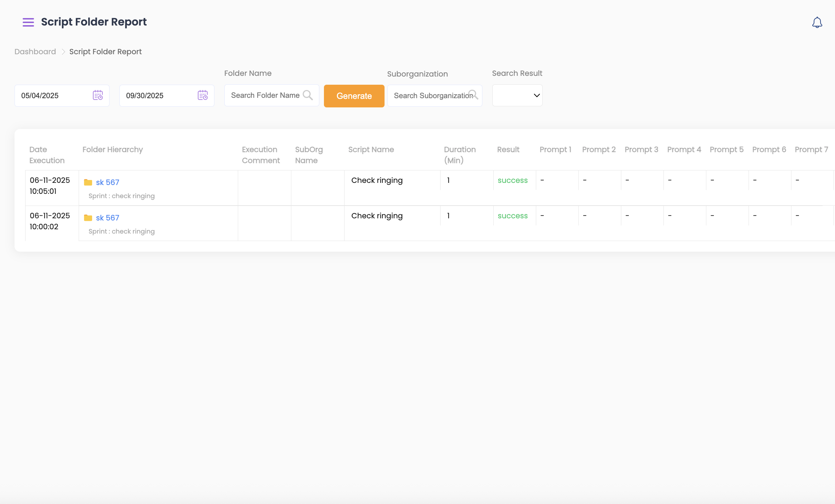Image resolution: width=835 pixels, height=504 pixels.
Task: Click the Folder Name search magnifier icon
Action: [308, 95]
